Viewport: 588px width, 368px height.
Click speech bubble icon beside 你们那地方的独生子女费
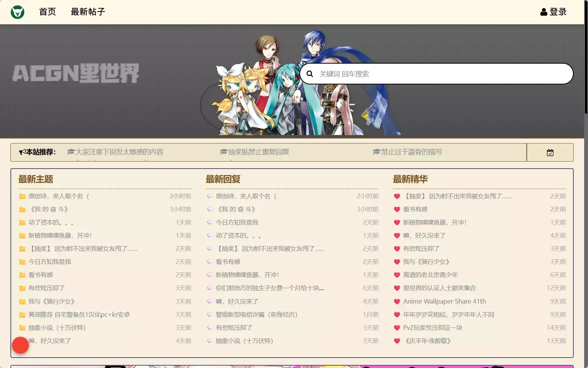210,288
